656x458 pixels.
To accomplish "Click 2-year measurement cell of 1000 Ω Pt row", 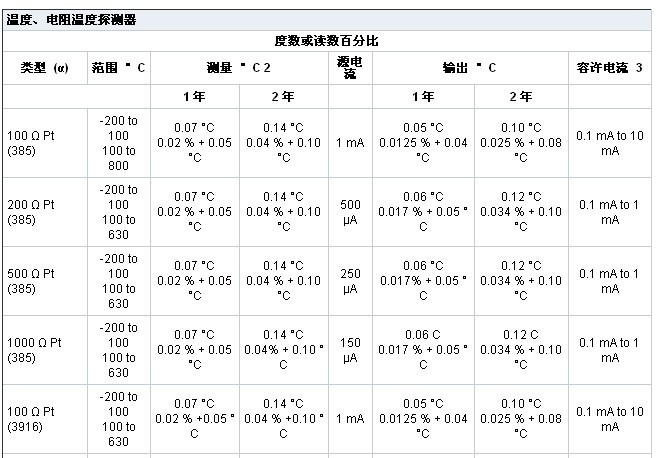I will (283, 350).
